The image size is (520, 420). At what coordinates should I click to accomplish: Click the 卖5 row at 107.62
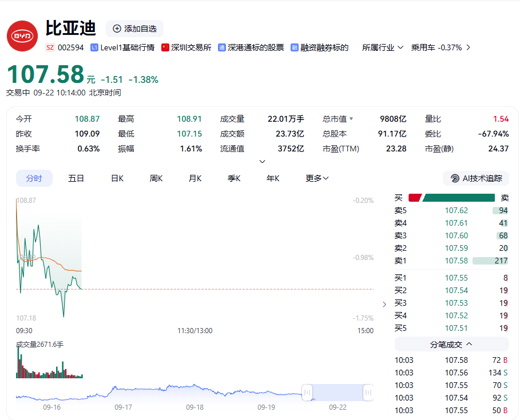point(451,210)
